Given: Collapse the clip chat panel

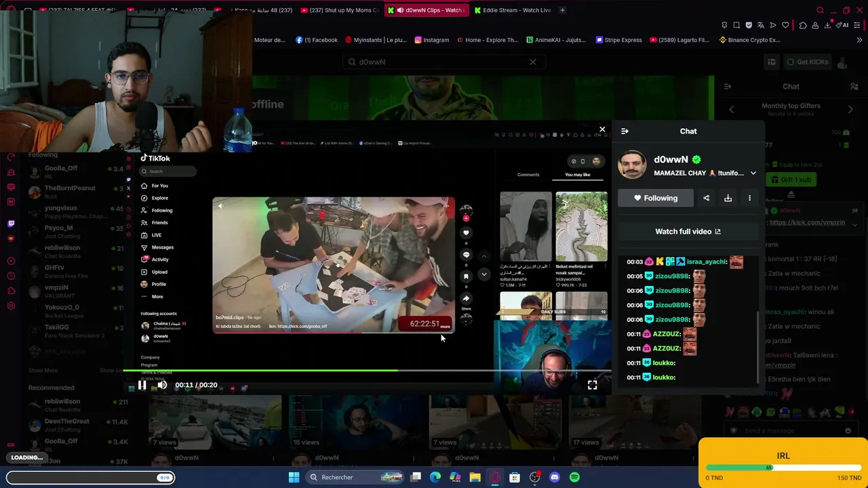Looking at the screenshot, I should 625,131.
